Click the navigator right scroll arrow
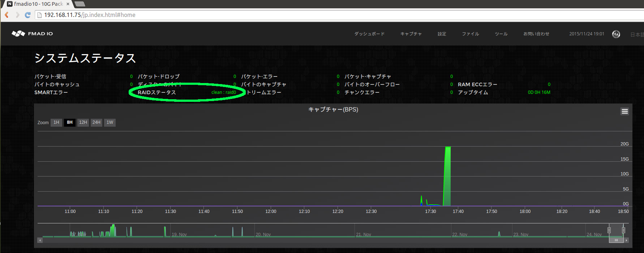 626,240
